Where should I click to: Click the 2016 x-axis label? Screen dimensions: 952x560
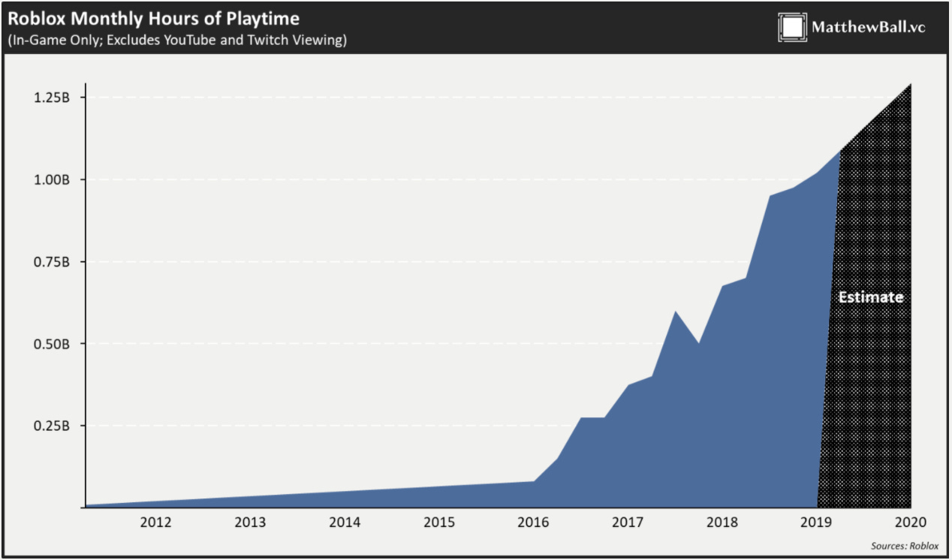pos(533,522)
